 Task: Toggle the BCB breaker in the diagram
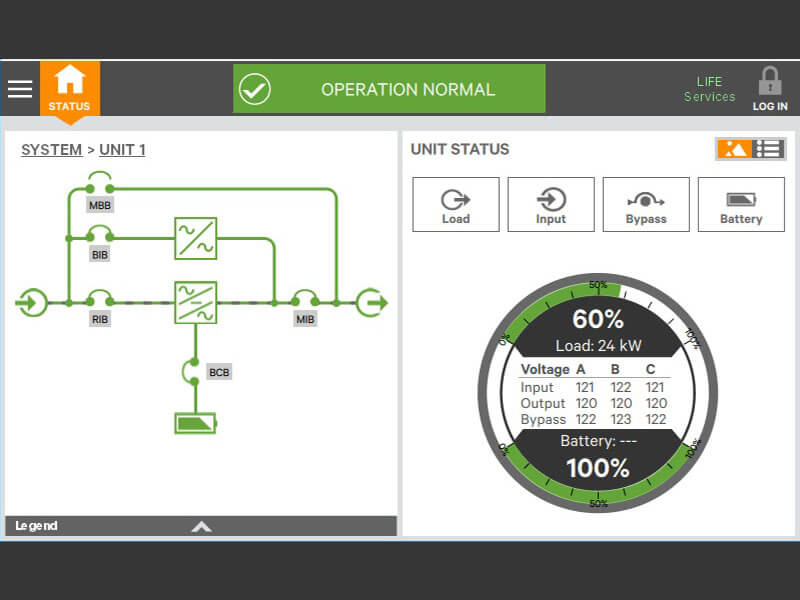[x=192, y=370]
